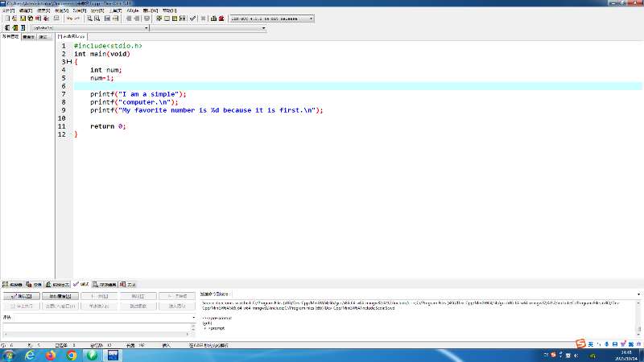Click the Print toolbar icon

pos(56,19)
